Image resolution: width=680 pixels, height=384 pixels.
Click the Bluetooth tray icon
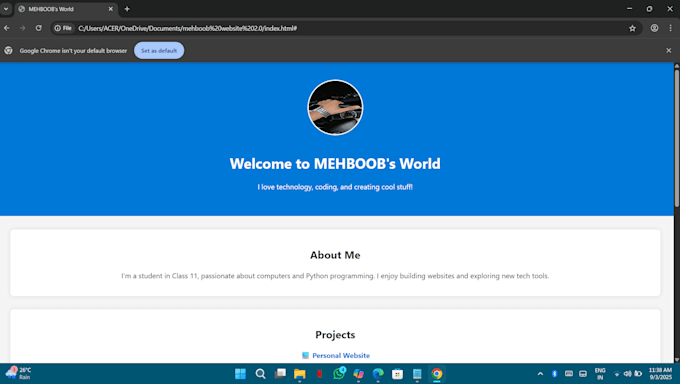(554, 374)
